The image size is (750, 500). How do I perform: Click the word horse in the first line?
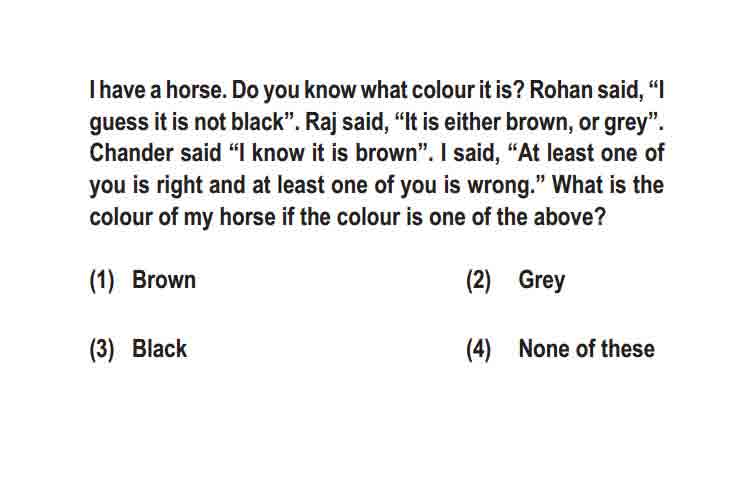(196, 90)
